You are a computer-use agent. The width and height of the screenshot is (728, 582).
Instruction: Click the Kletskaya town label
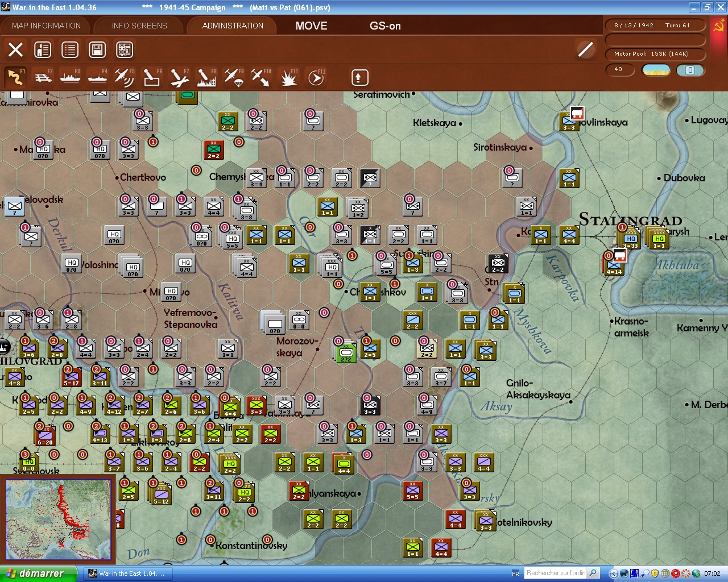pos(435,123)
